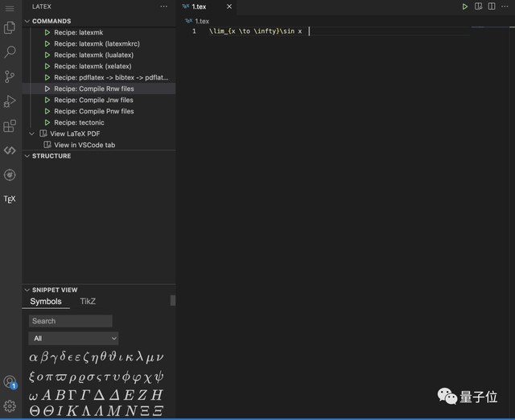The height and width of the screenshot is (420, 515).
Task: Open the Explorer view in activity bar
Action: [10, 27]
